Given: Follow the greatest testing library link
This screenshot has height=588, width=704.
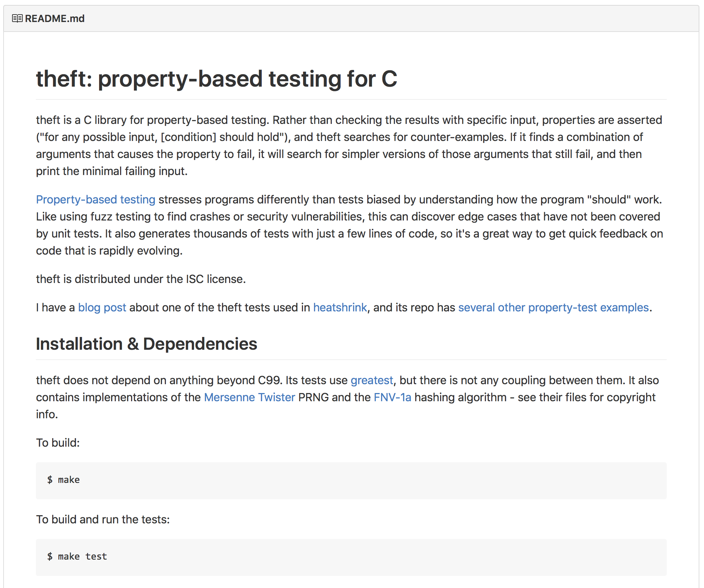Looking at the screenshot, I should click(x=371, y=380).
